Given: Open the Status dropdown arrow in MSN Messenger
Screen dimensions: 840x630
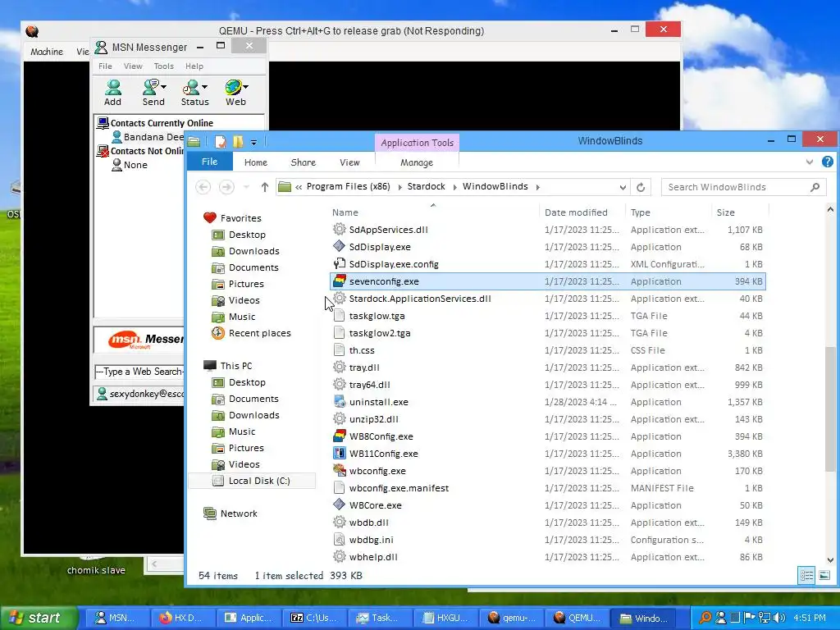Looking at the screenshot, I should (x=204, y=86).
